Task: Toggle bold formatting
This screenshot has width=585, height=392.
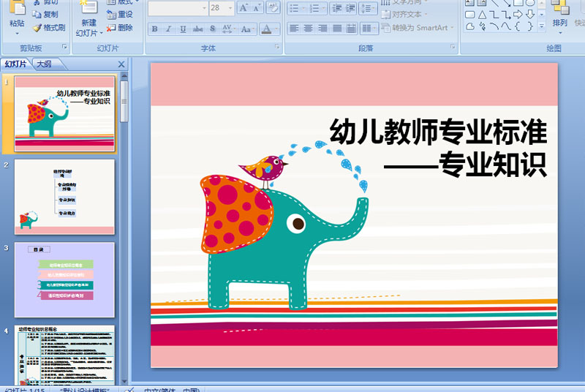Action: (x=154, y=29)
